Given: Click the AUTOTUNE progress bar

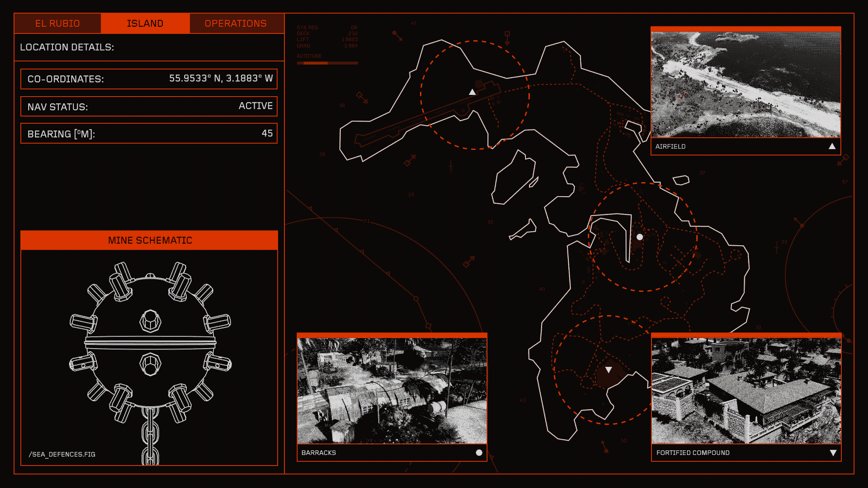Looking at the screenshot, I should (x=327, y=63).
